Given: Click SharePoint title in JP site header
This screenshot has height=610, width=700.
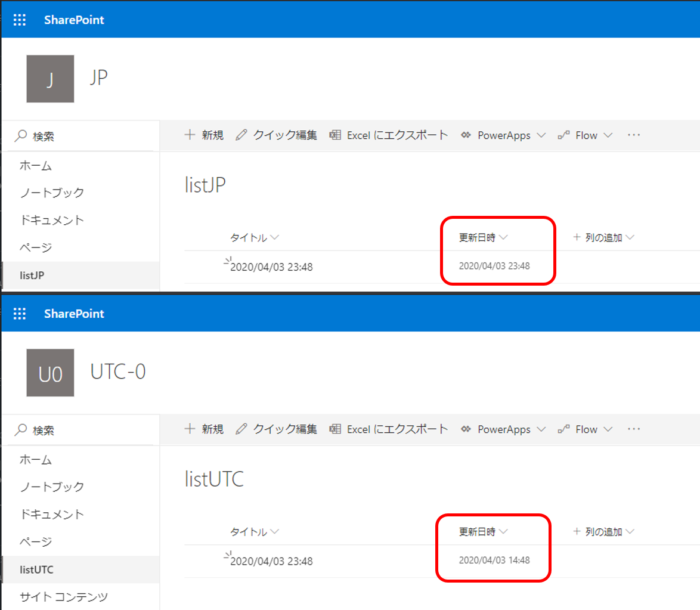Looking at the screenshot, I should pos(74,20).
